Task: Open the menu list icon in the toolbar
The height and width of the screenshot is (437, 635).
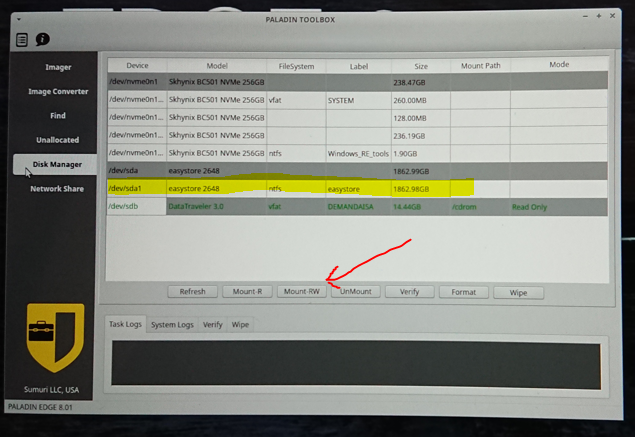Action: tap(22, 40)
